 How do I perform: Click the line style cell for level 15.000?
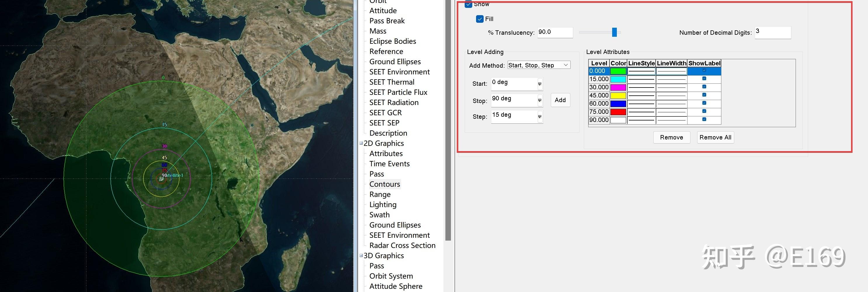[x=641, y=79]
